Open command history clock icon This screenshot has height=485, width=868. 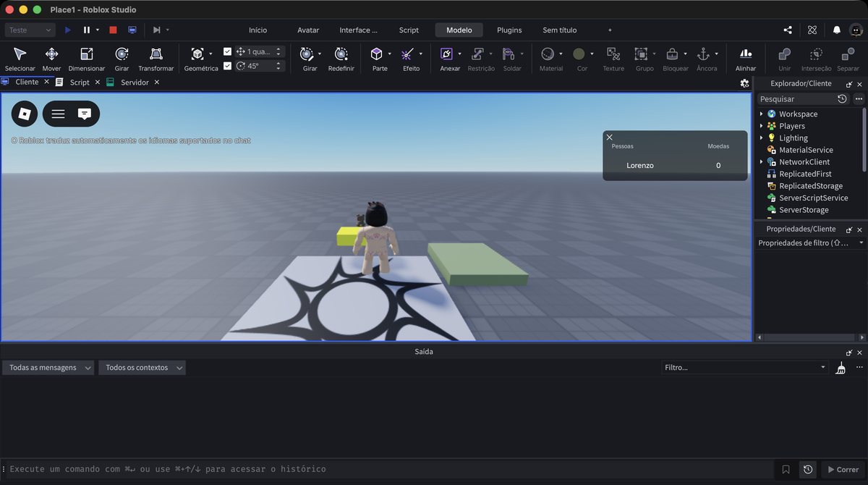pyautogui.click(x=808, y=469)
